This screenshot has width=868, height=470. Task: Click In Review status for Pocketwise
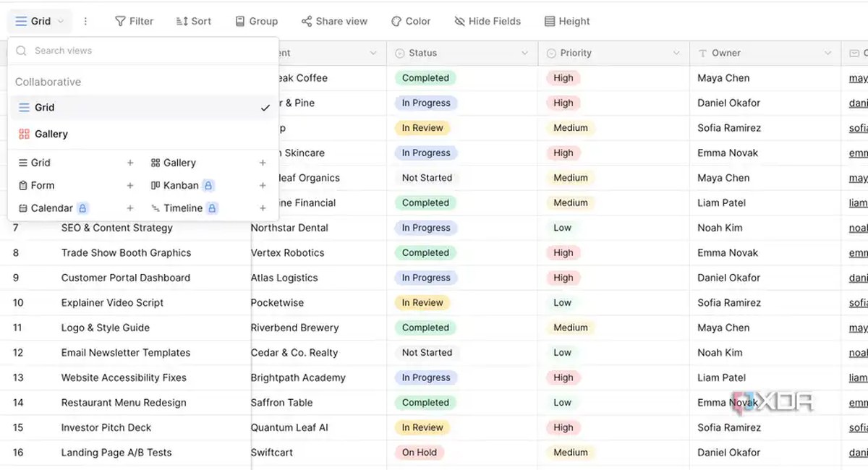[x=422, y=303]
